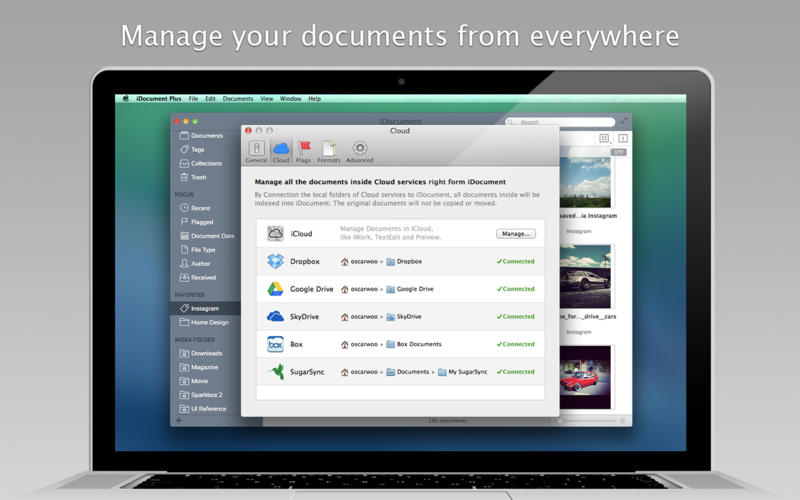Switch to the Formats preferences tab
This screenshot has height=500, width=800.
pos(329,152)
